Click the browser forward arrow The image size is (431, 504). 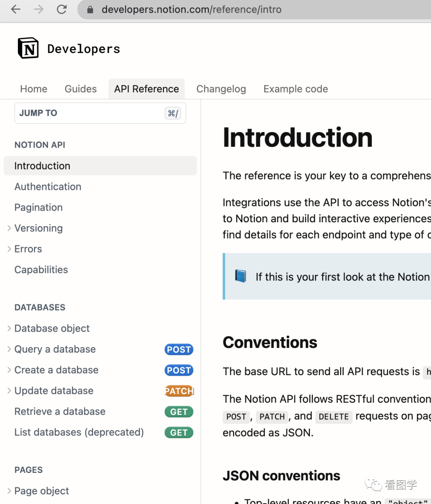point(39,9)
